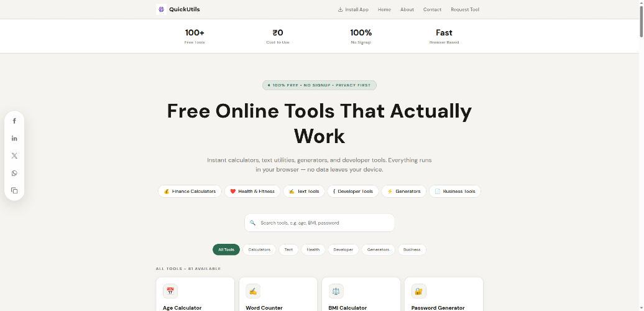Click the QuickUtils logo icon

pyautogui.click(x=162, y=9)
